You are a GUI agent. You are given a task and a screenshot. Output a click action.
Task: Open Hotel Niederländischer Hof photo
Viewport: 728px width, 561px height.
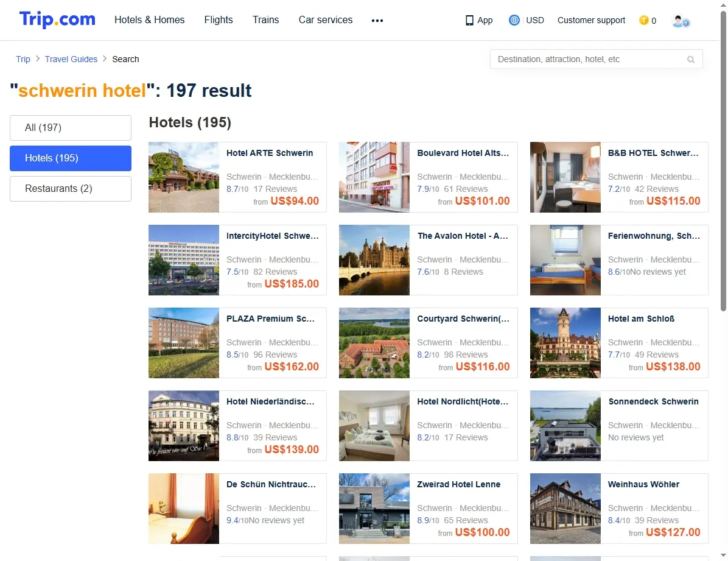(x=184, y=426)
